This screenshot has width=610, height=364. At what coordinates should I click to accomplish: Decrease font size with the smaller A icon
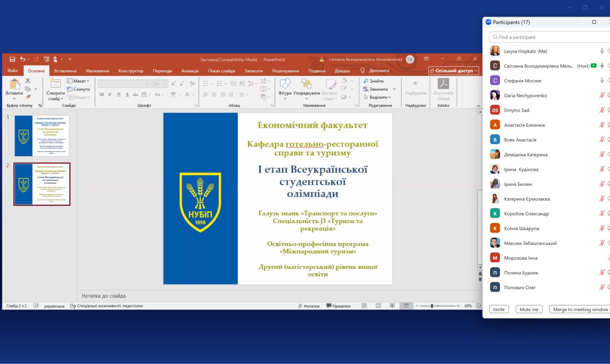pos(181,84)
